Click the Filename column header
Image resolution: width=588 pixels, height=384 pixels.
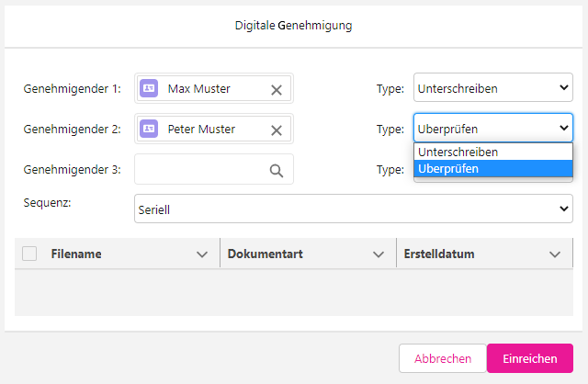coord(76,254)
